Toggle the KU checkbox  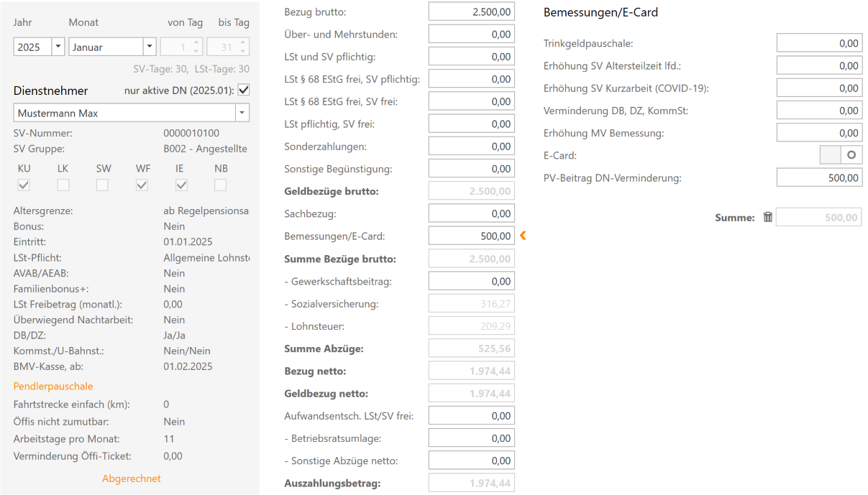(24, 185)
